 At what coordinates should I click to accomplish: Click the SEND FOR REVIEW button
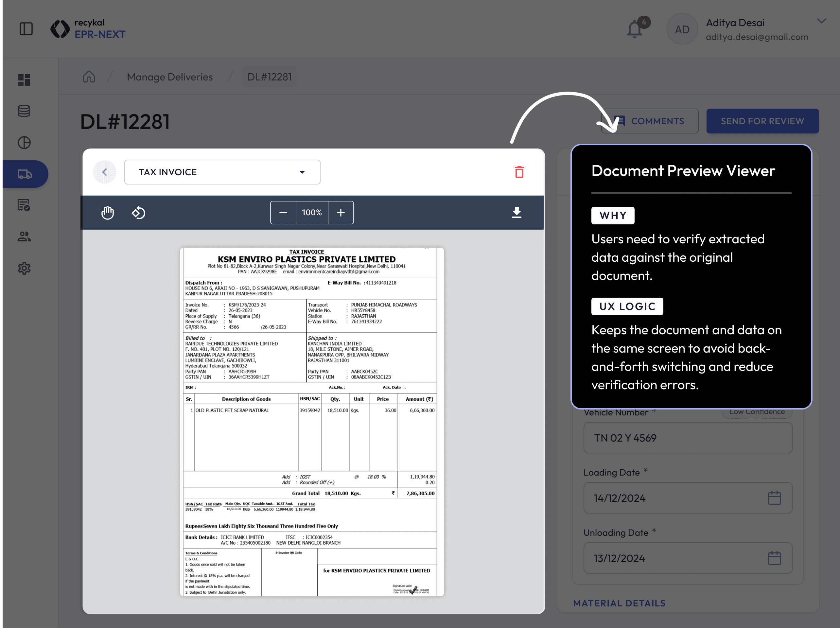tap(762, 121)
